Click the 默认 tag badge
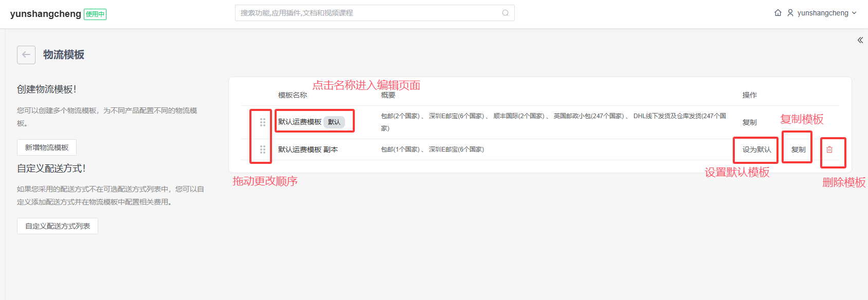This screenshot has width=868, height=300. tap(334, 122)
